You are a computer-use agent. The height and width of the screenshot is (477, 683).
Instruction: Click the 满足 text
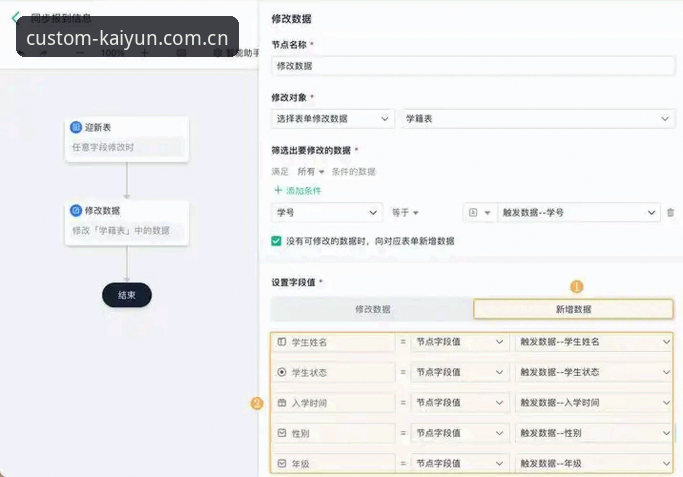point(280,172)
